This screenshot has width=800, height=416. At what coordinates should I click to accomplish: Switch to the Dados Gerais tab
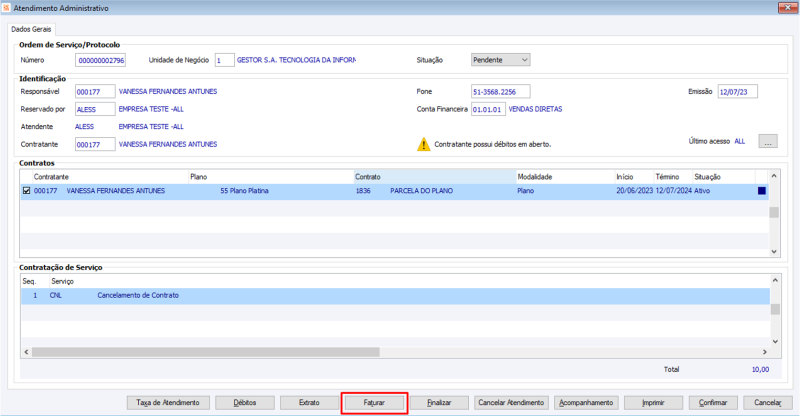[31, 29]
